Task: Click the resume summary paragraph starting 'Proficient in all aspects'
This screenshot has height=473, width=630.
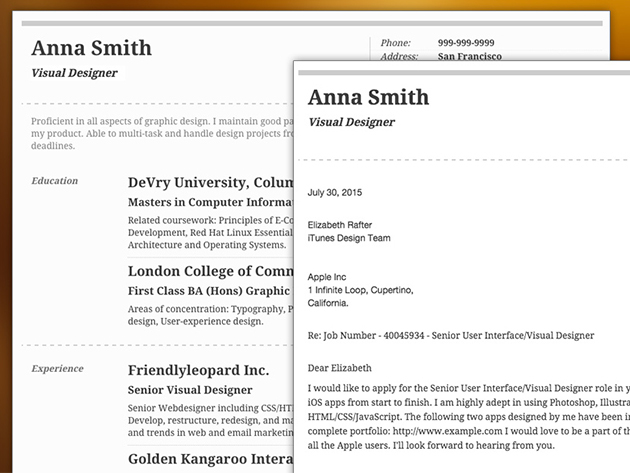Action: 162,133
